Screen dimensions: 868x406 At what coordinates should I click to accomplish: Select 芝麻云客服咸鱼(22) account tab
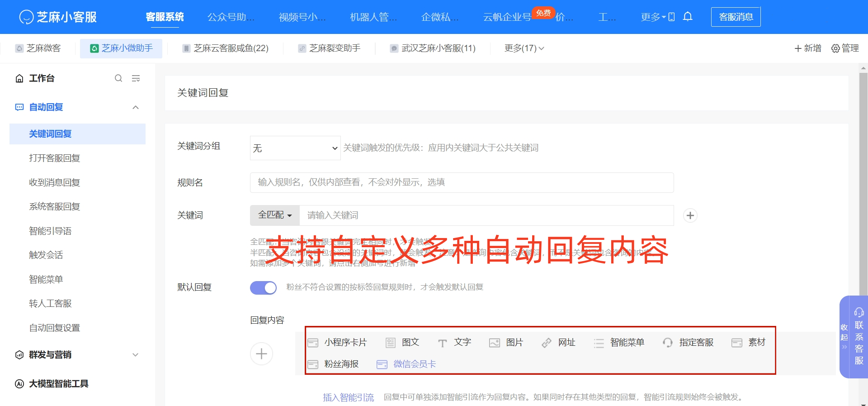226,48
